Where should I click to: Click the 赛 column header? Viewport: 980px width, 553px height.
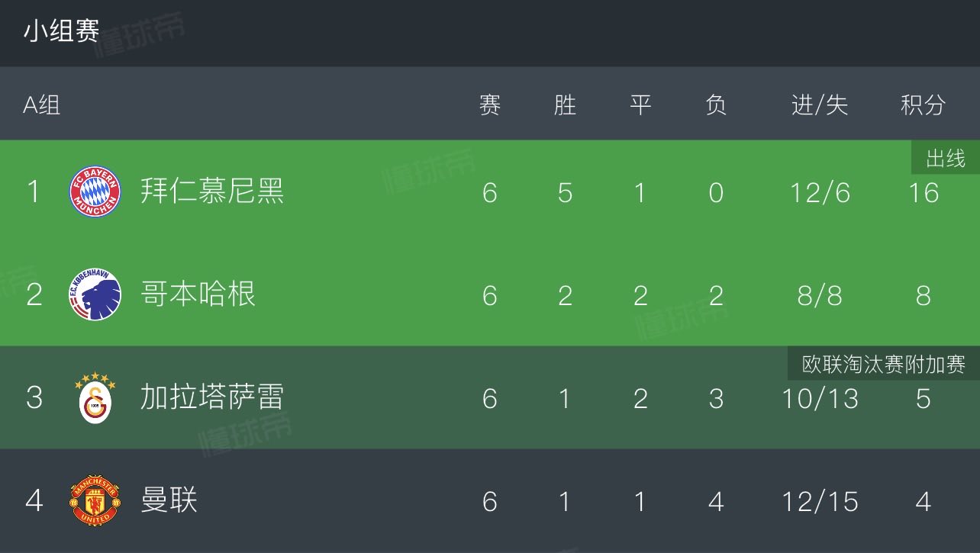click(490, 104)
